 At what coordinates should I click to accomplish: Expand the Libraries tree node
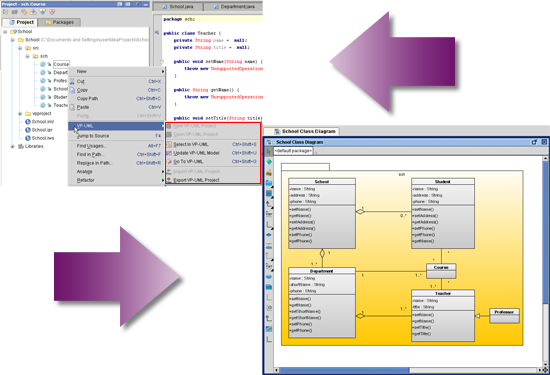point(13,146)
